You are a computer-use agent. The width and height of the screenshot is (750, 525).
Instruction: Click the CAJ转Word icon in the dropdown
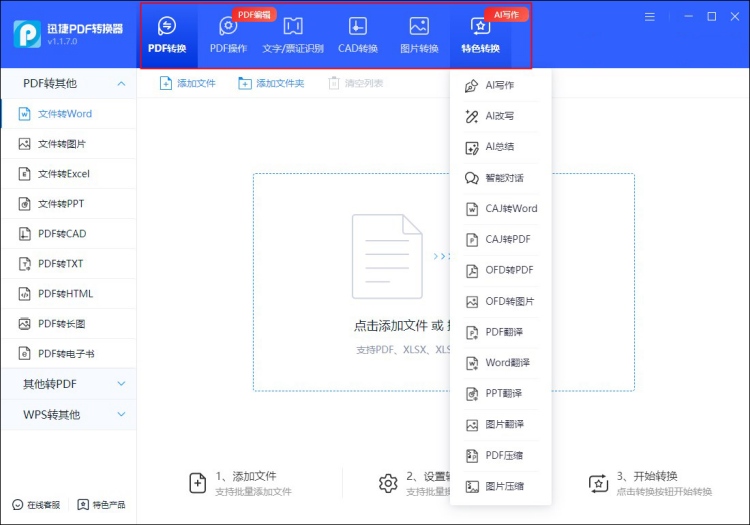(472, 209)
